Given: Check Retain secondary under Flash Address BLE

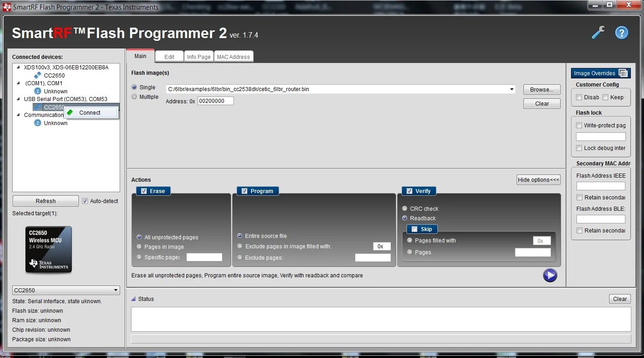Looking at the screenshot, I should click(579, 230).
